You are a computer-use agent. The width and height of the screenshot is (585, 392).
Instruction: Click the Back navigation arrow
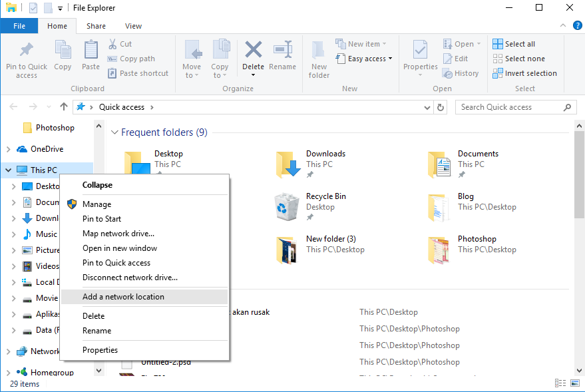pos(13,107)
